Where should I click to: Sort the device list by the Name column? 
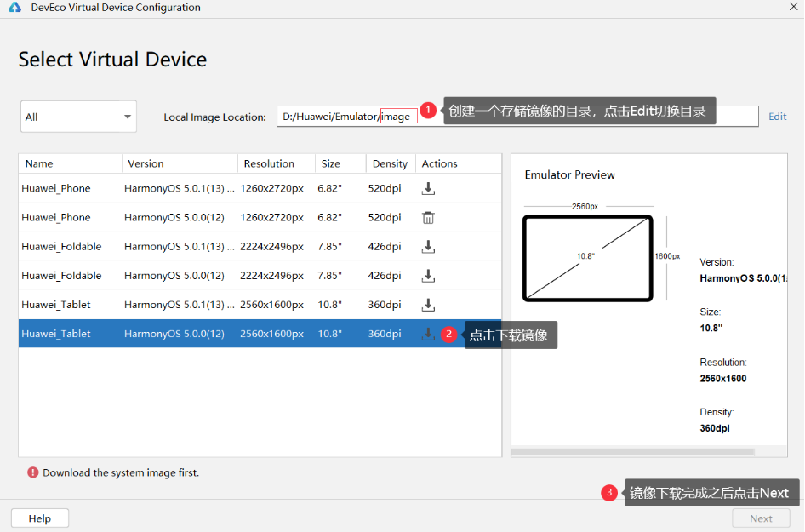coord(71,163)
